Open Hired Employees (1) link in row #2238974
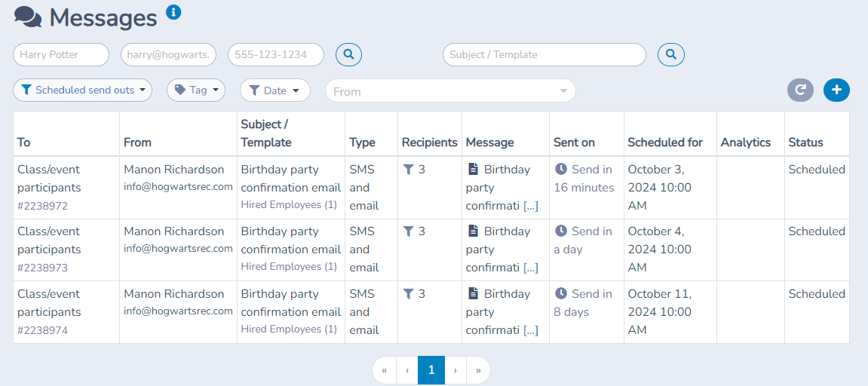868x386 pixels. pos(289,329)
